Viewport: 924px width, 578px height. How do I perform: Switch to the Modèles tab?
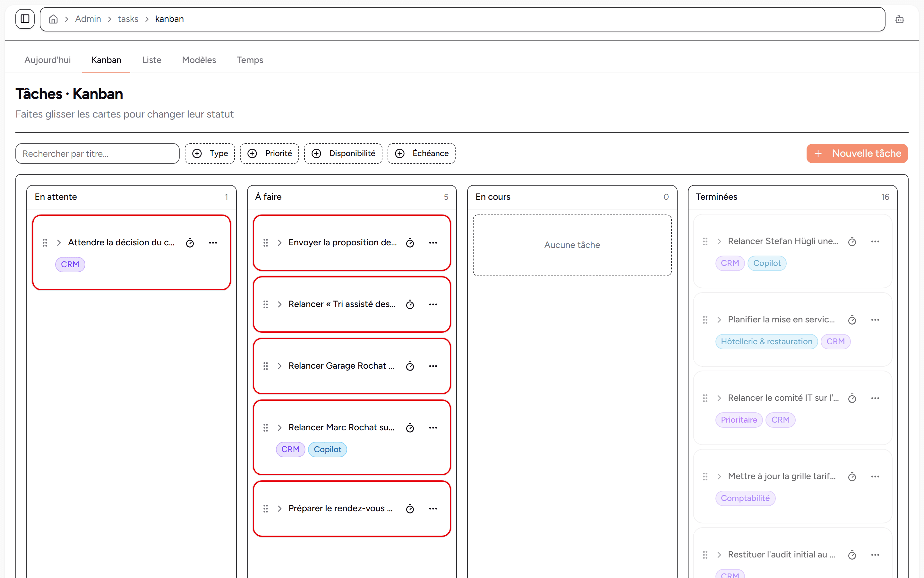point(199,60)
